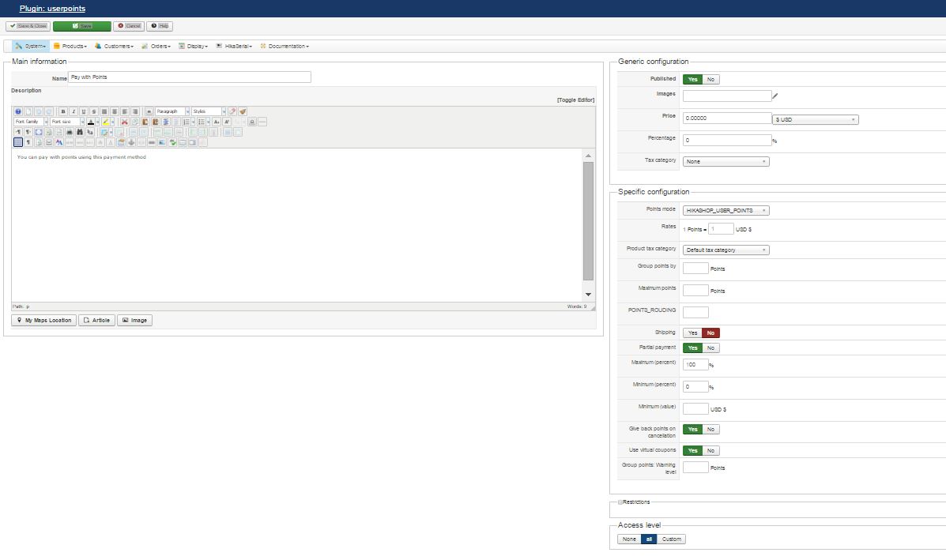
Task: Open the Tax category dropdown
Action: pos(726,162)
